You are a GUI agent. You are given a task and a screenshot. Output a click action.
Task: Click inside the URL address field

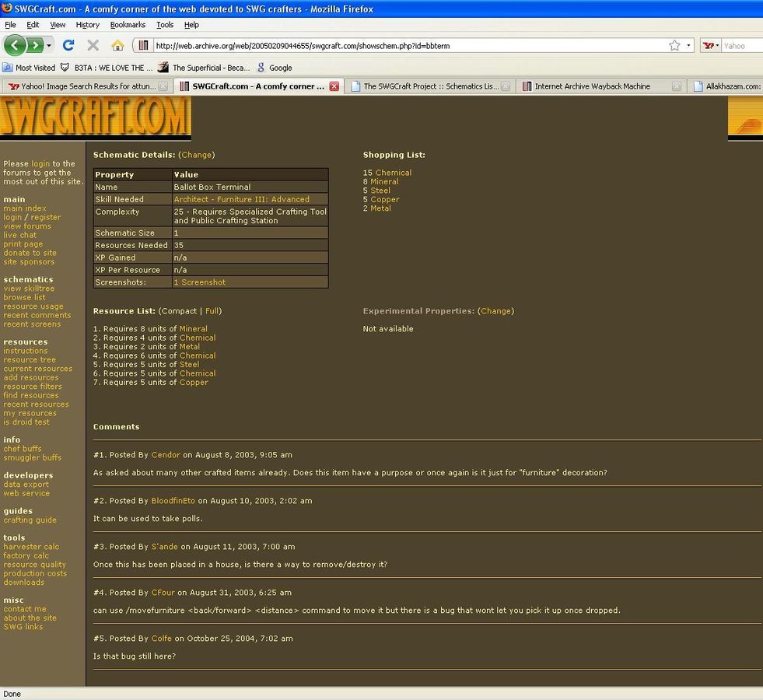click(x=404, y=45)
